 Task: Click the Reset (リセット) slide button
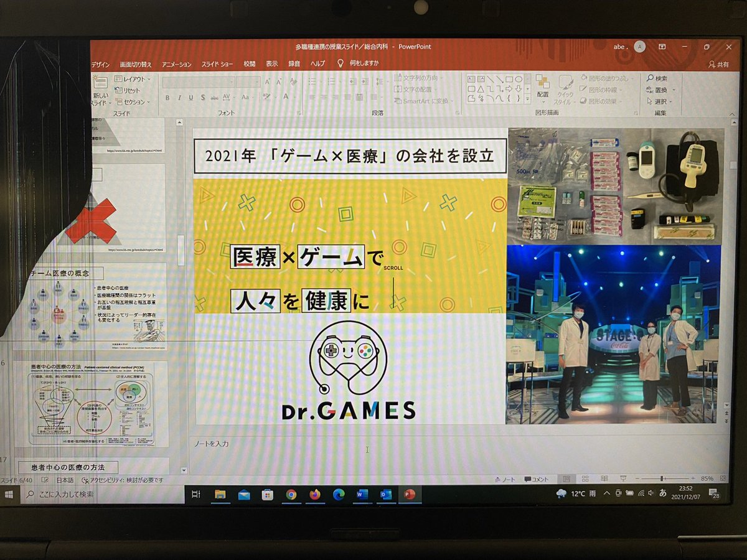pyautogui.click(x=128, y=90)
